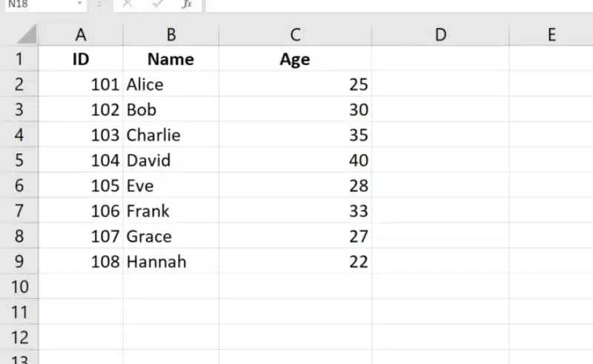Select row 5 header
This screenshot has height=364, width=593.
point(19,160)
